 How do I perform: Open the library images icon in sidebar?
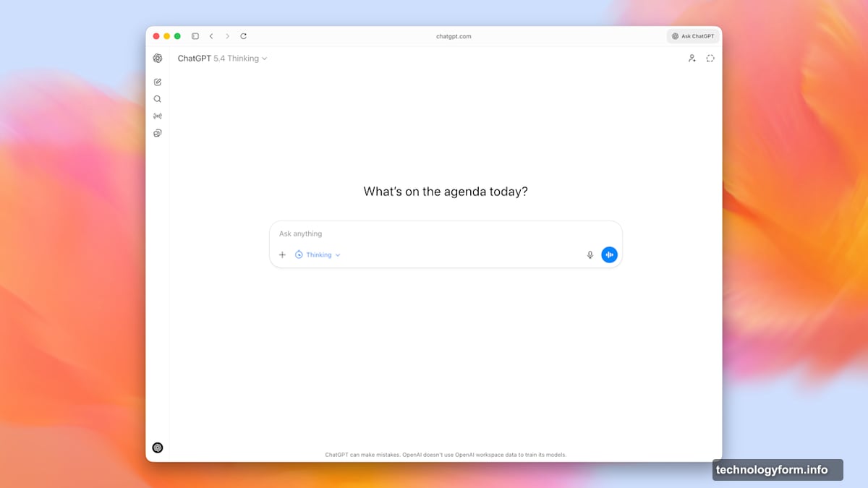tap(158, 133)
